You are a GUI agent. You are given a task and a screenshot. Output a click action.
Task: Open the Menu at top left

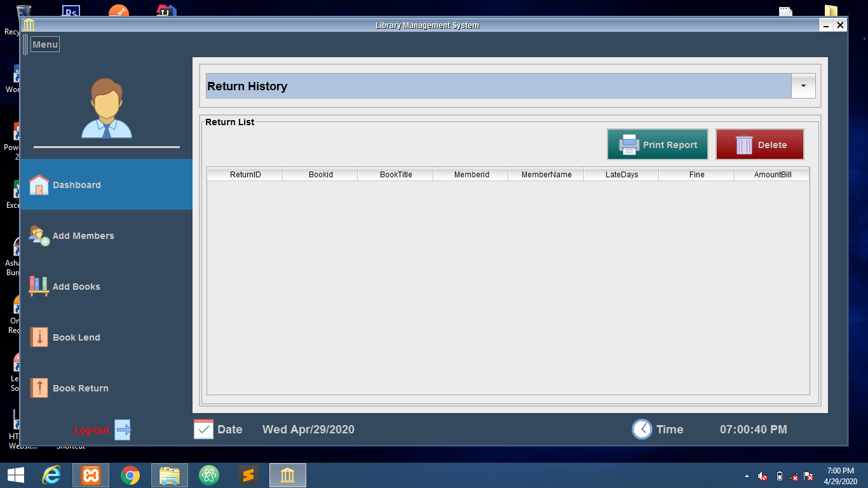[44, 44]
